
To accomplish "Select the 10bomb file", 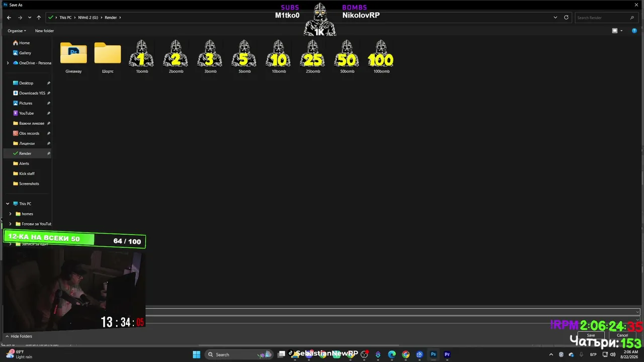I will coord(279,57).
